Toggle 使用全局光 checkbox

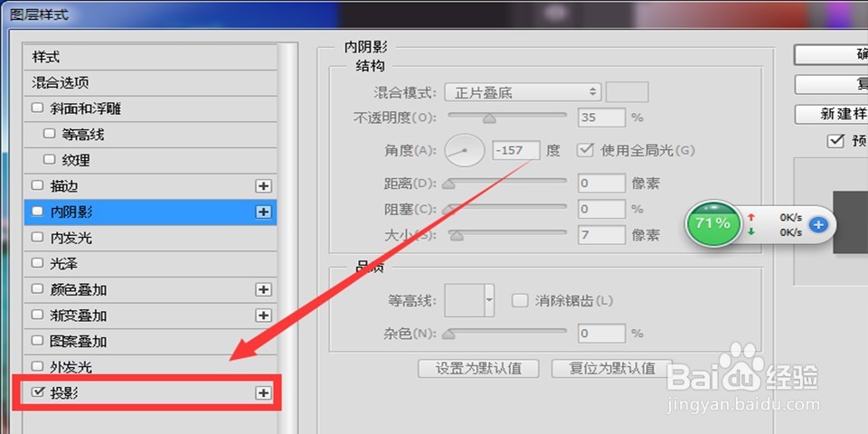pos(585,150)
